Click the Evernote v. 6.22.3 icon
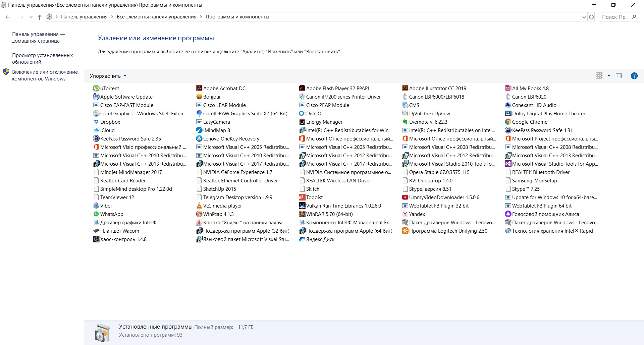 click(x=405, y=122)
